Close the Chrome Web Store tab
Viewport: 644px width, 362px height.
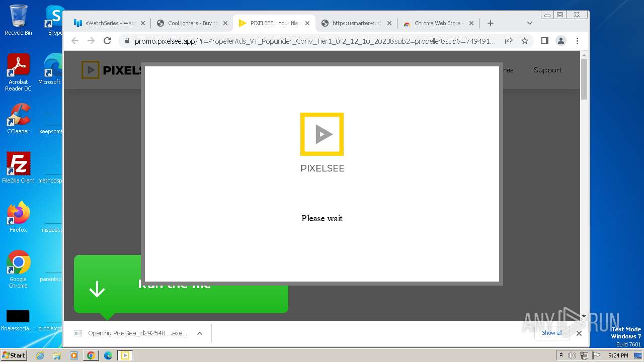(x=471, y=23)
